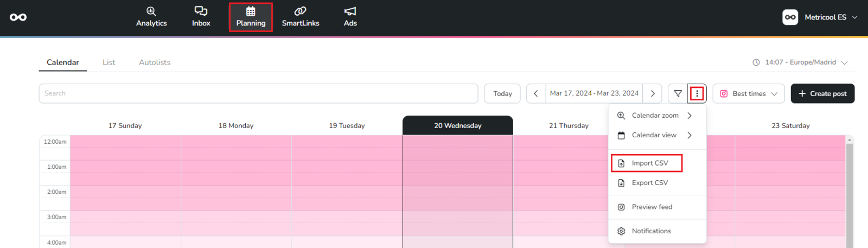Switch to the Autolists tab
This screenshot has height=248, width=868.
[x=155, y=62]
